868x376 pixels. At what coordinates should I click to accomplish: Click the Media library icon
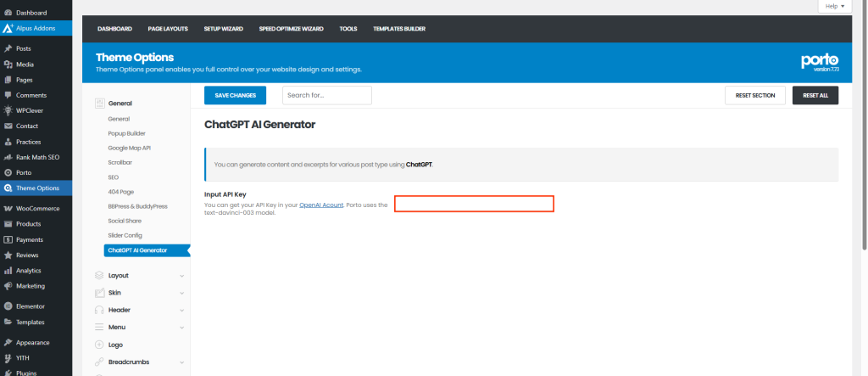point(8,65)
